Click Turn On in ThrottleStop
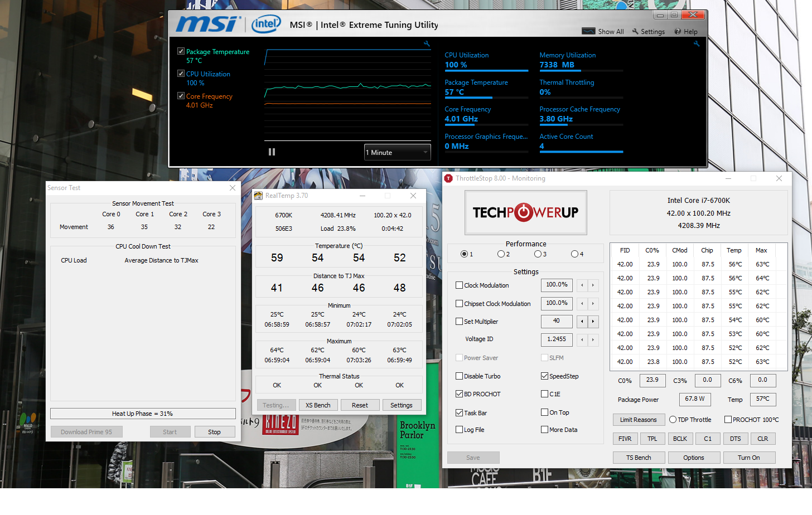This screenshot has width=812, height=515. (x=749, y=458)
